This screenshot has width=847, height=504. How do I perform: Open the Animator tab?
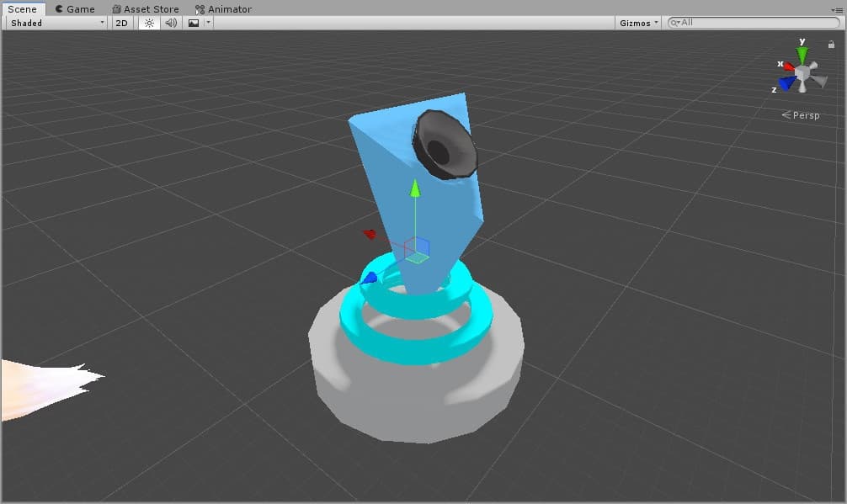(x=223, y=8)
